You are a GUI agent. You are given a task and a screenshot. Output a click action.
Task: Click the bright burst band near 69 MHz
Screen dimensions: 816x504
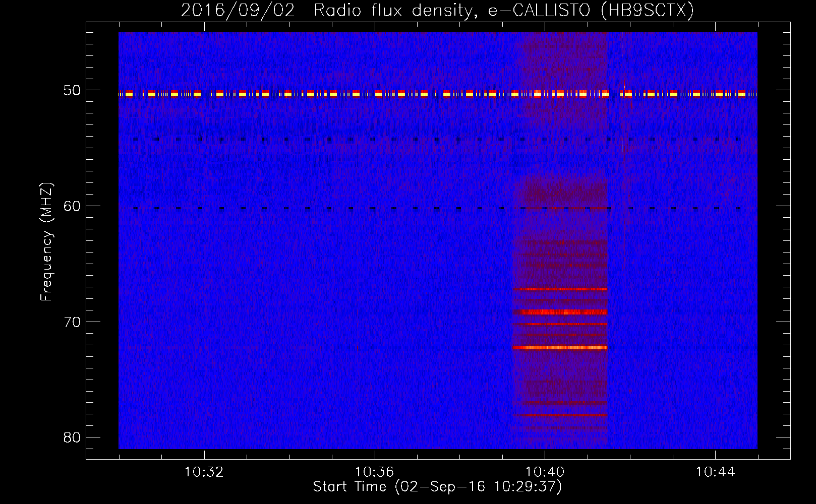pos(560,312)
